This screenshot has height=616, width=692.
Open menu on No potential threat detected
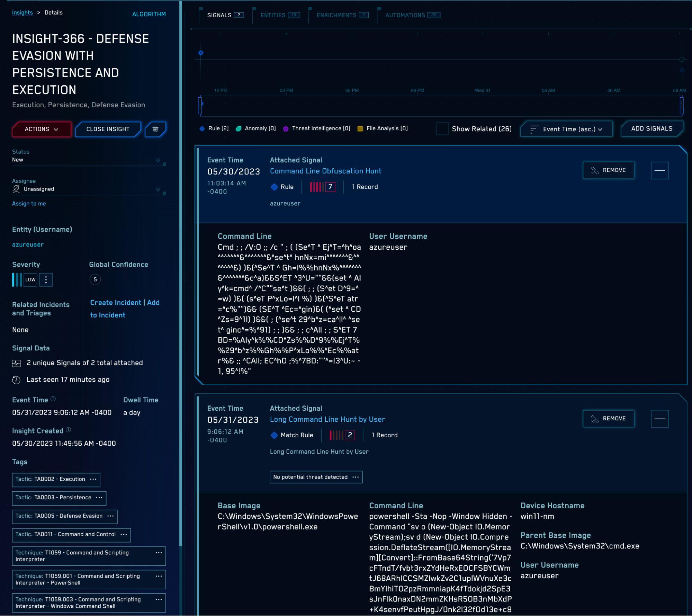click(x=356, y=477)
